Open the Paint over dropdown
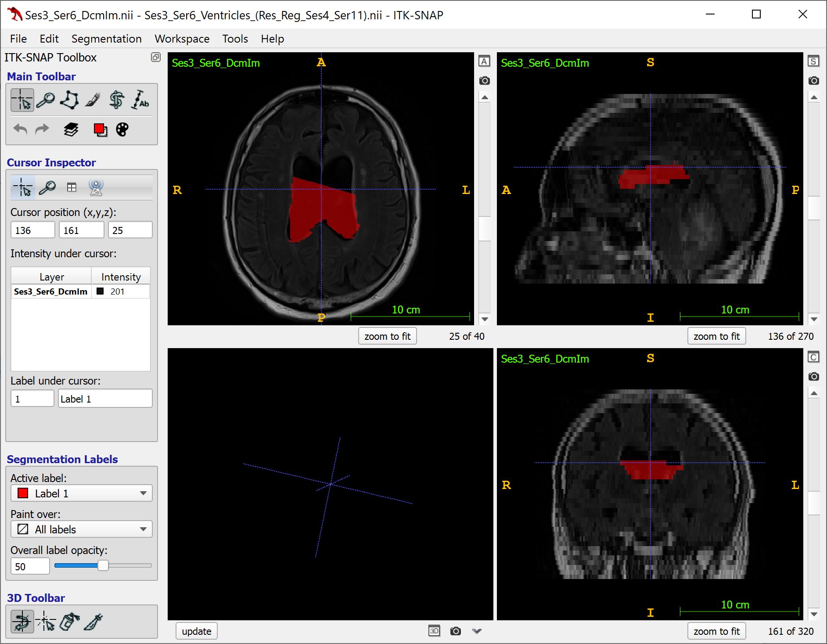The width and height of the screenshot is (827, 644). point(81,529)
